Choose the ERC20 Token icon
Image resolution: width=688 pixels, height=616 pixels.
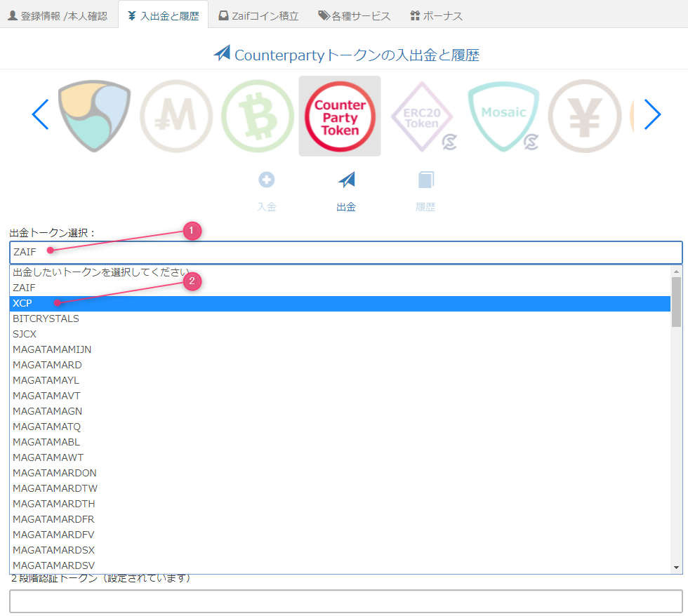422,116
